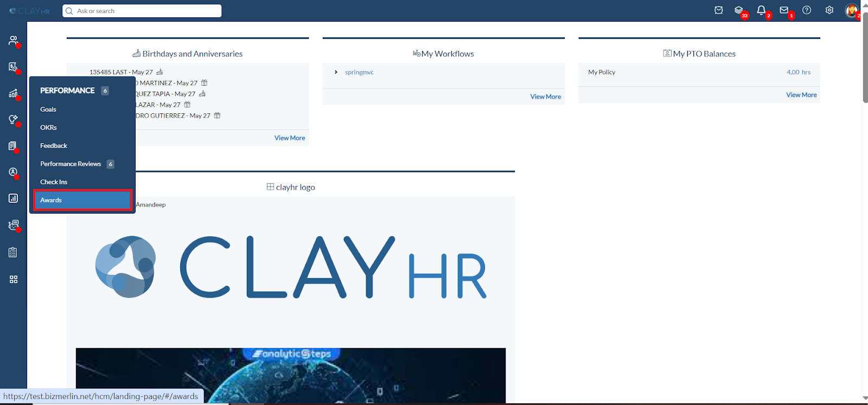Click the gift icon beside MARTINEZ - May 27
This screenshot has height=405, width=868.
pos(205,83)
